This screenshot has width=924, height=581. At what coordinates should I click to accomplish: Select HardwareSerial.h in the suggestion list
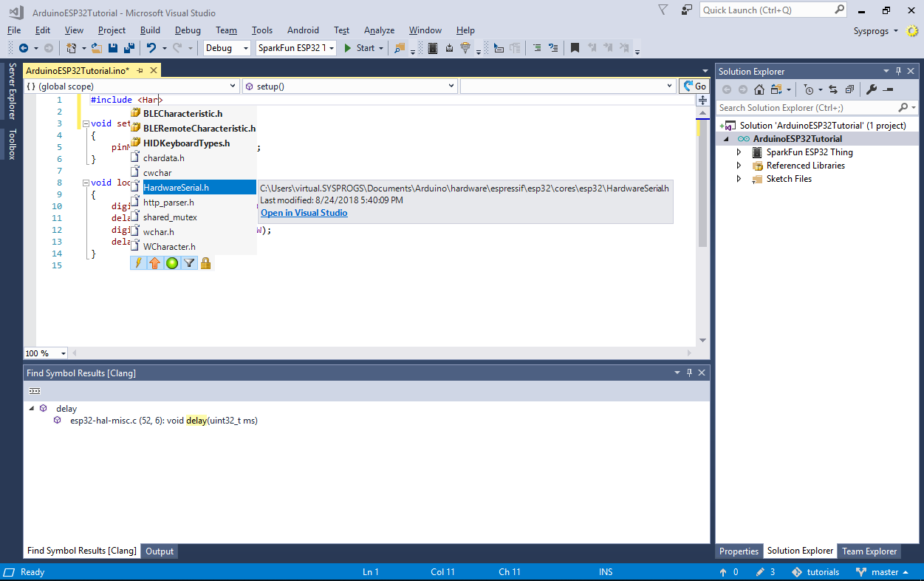[193, 188]
